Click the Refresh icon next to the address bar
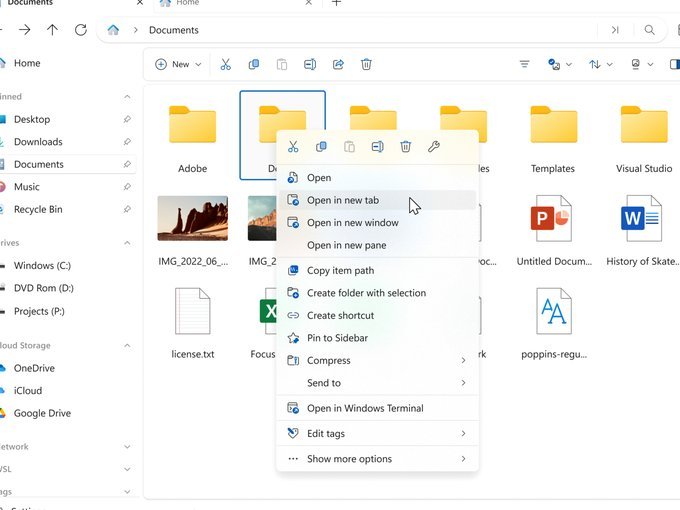This screenshot has height=510, width=680. (x=81, y=30)
